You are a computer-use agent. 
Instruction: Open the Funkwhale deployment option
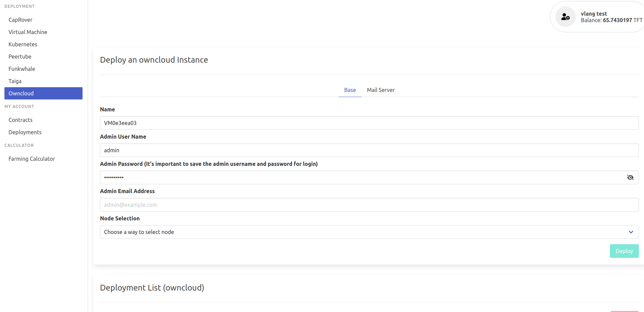21,68
